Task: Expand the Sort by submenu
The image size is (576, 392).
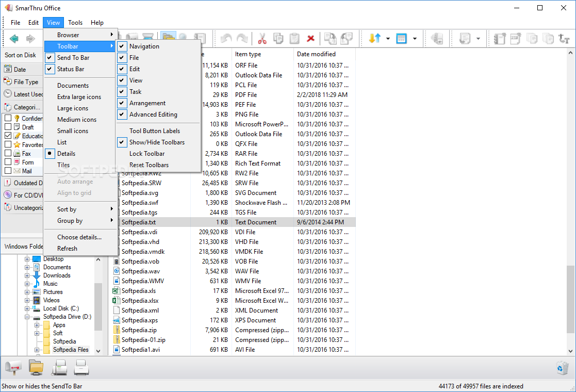Action: (x=80, y=209)
